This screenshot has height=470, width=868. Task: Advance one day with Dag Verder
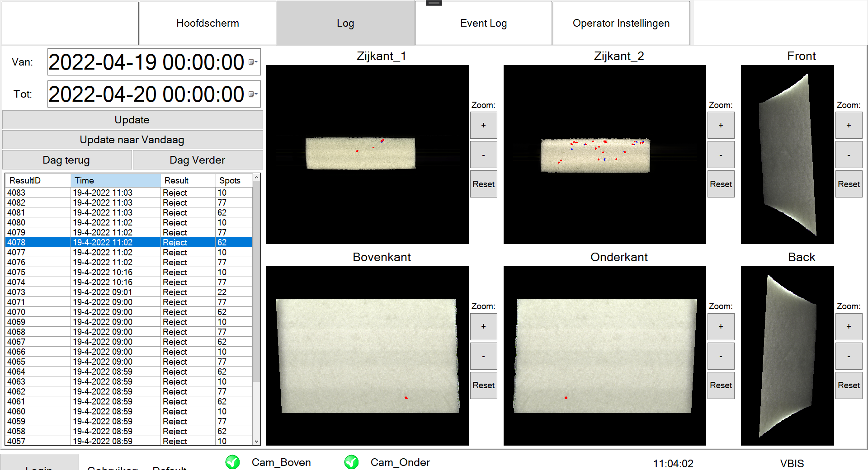coord(197,160)
